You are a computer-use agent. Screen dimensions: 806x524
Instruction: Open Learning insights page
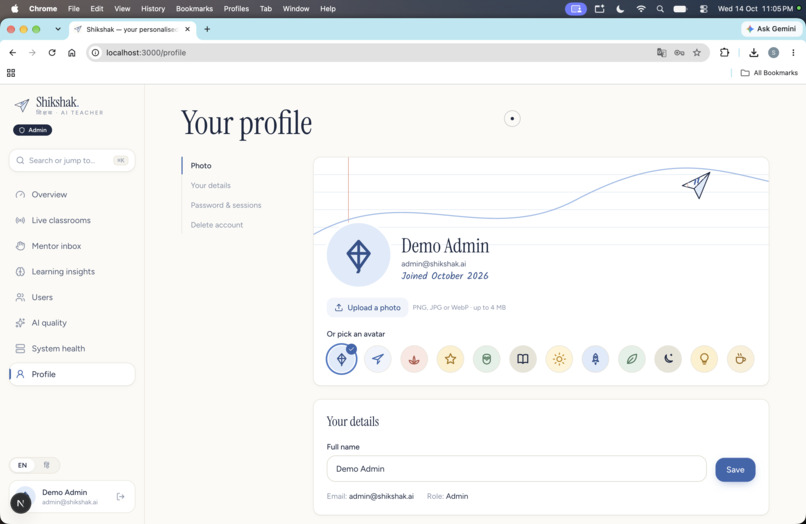(x=72, y=272)
